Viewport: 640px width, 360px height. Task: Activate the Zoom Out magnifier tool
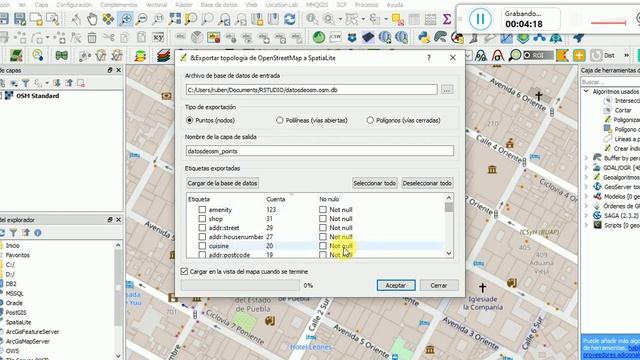[x=141, y=19]
